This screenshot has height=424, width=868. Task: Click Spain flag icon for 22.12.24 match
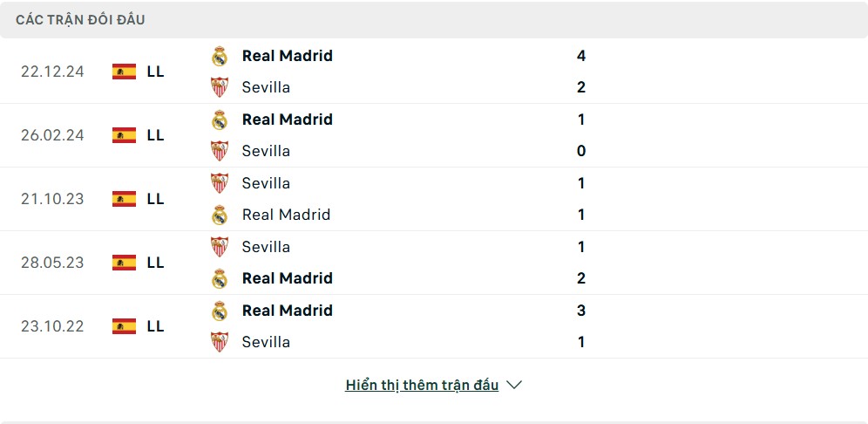[x=124, y=72]
